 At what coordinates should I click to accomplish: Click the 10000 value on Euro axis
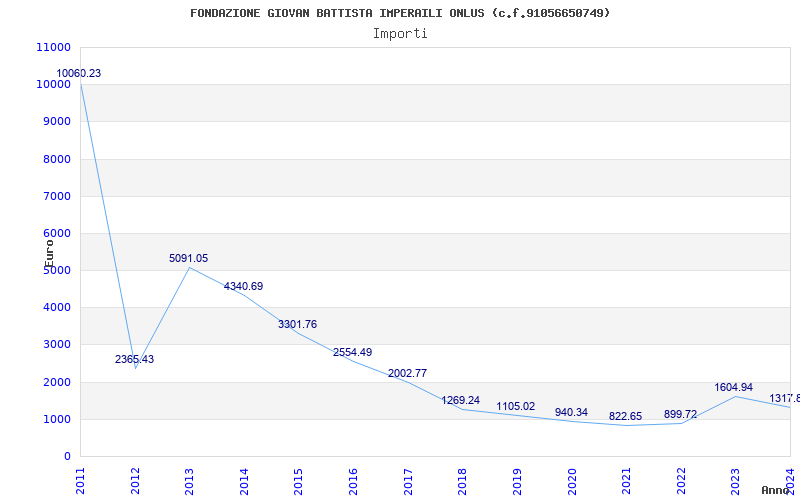(x=54, y=85)
